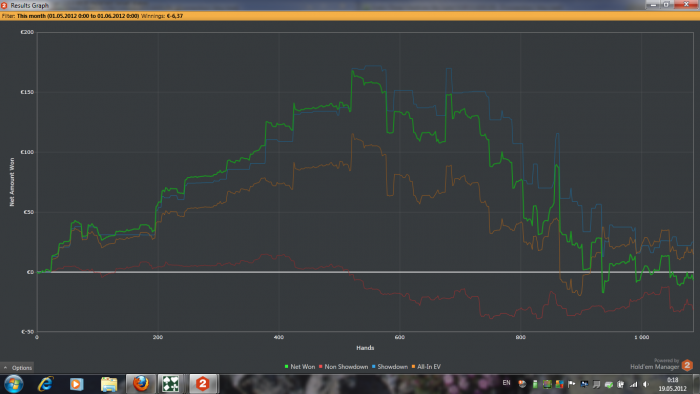Expand the Options panel
Image resolution: width=700 pixels, height=394 pixels.
pos(17,368)
